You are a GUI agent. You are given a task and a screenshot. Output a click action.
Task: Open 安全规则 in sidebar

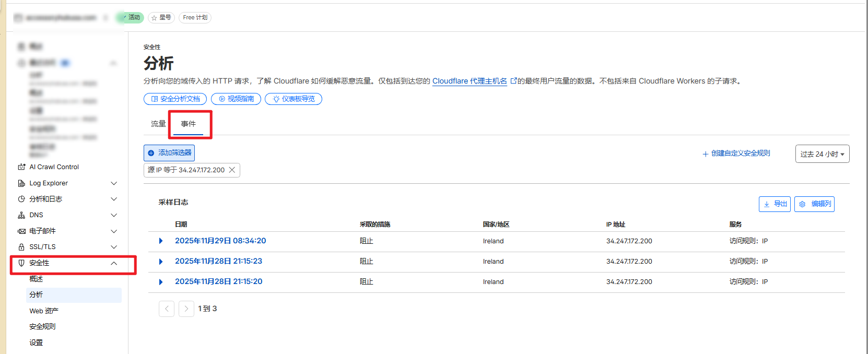point(42,327)
